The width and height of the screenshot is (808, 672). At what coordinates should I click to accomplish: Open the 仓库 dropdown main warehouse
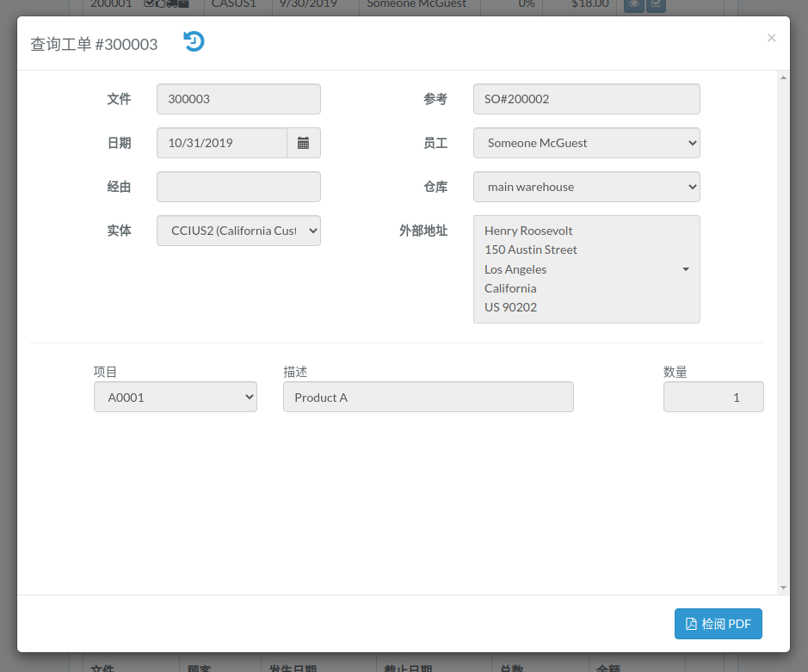[x=586, y=187]
